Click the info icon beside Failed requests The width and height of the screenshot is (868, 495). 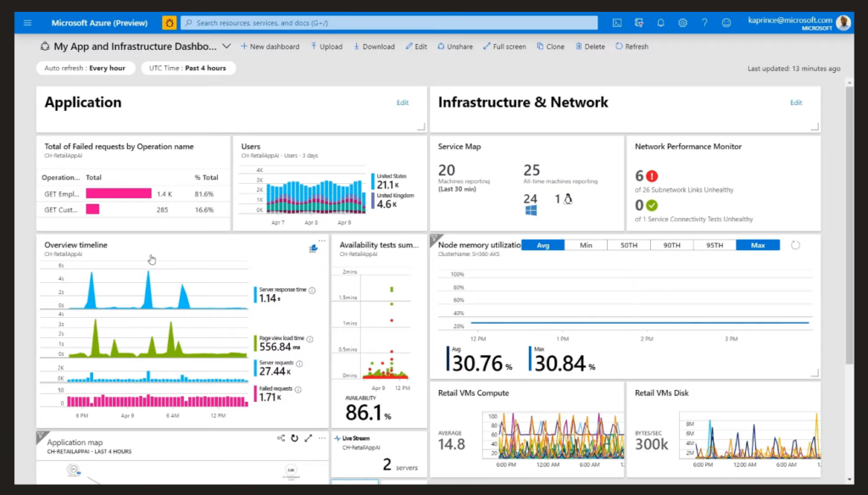pos(298,389)
